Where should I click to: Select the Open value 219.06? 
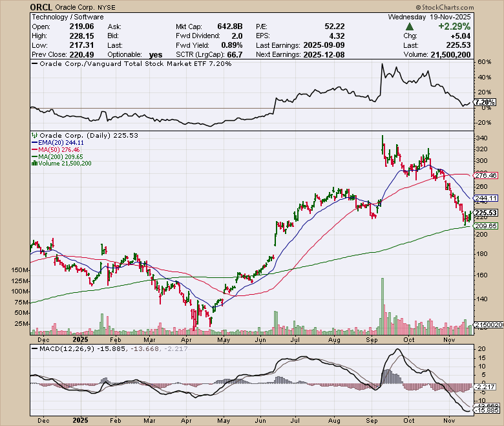(x=81, y=27)
